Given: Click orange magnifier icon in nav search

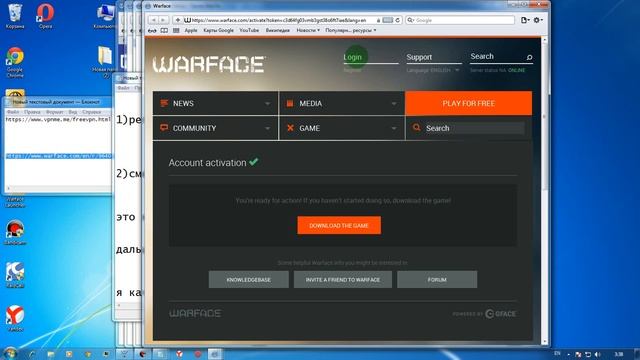Looking at the screenshot, I should pyautogui.click(x=416, y=128).
